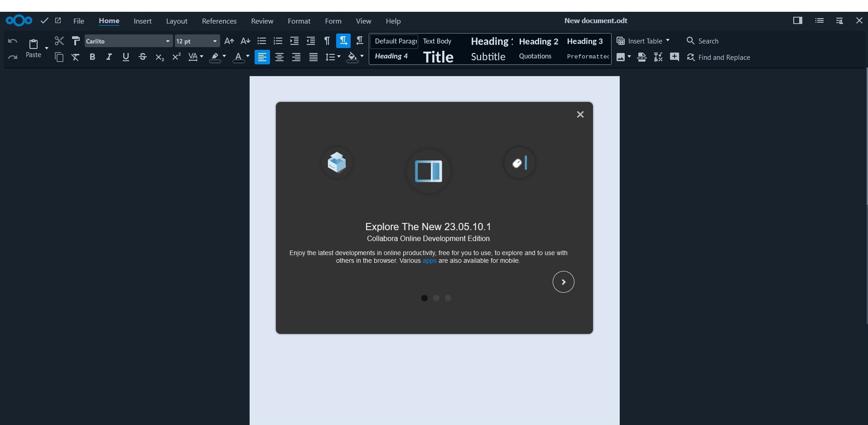Apply superscript formatting

pyautogui.click(x=175, y=57)
